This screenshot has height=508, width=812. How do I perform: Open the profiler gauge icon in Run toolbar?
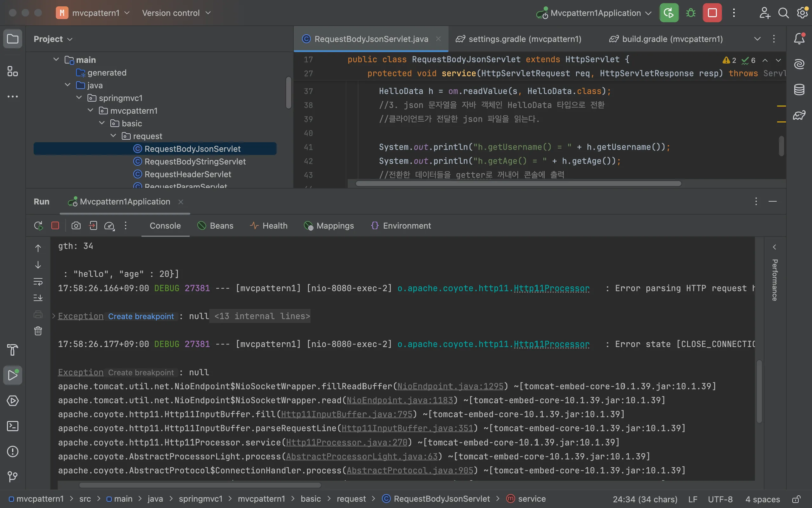click(109, 226)
